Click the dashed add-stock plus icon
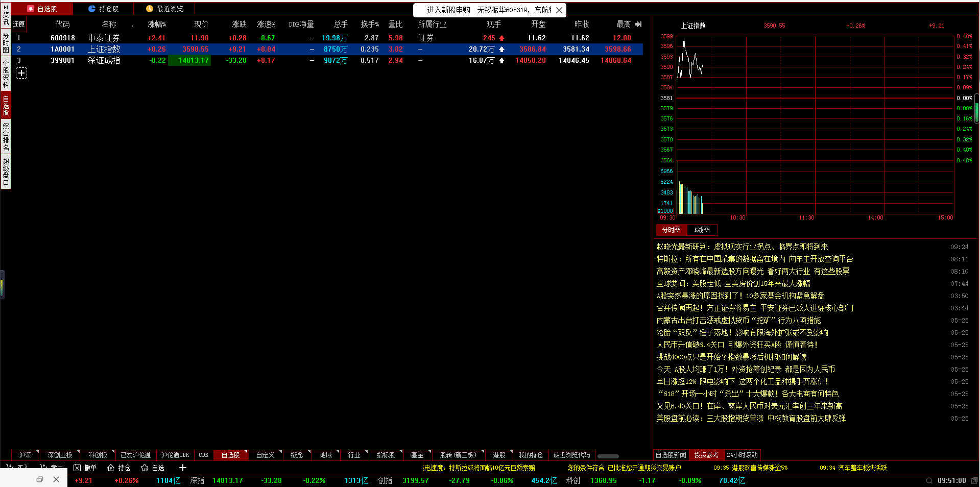This screenshot has height=487, width=980. pyautogui.click(x=21, y=74)
